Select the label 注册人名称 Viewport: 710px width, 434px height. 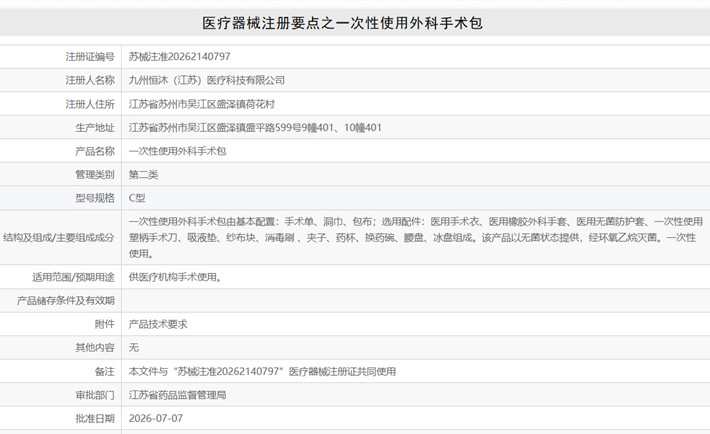(x=90, y=80)
